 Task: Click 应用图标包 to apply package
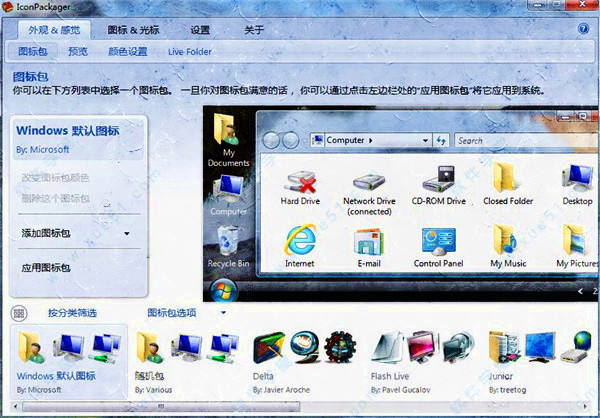(46, 268)
